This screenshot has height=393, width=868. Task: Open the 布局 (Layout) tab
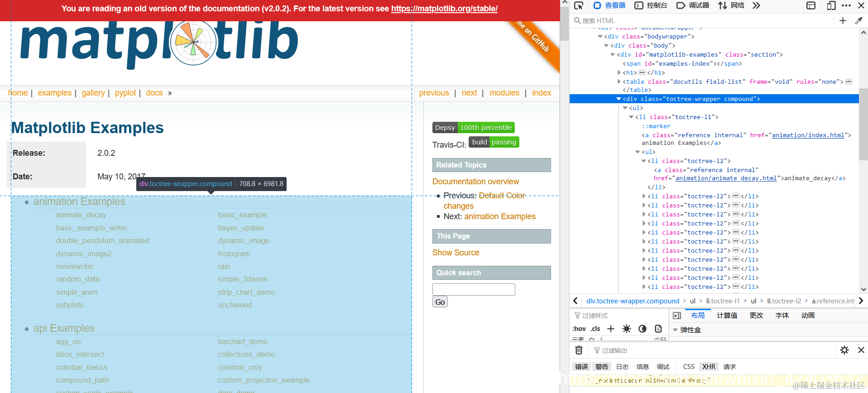(698, 316)
